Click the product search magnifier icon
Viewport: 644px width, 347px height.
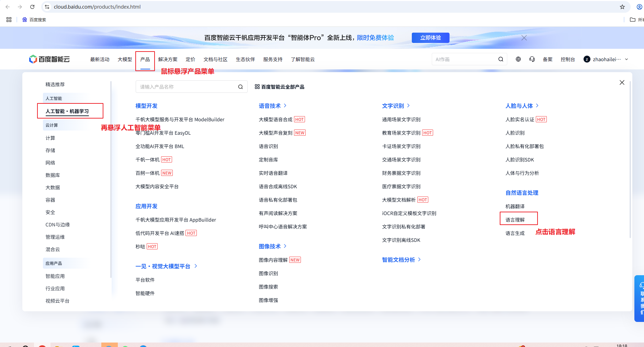[x=240, y=87]
